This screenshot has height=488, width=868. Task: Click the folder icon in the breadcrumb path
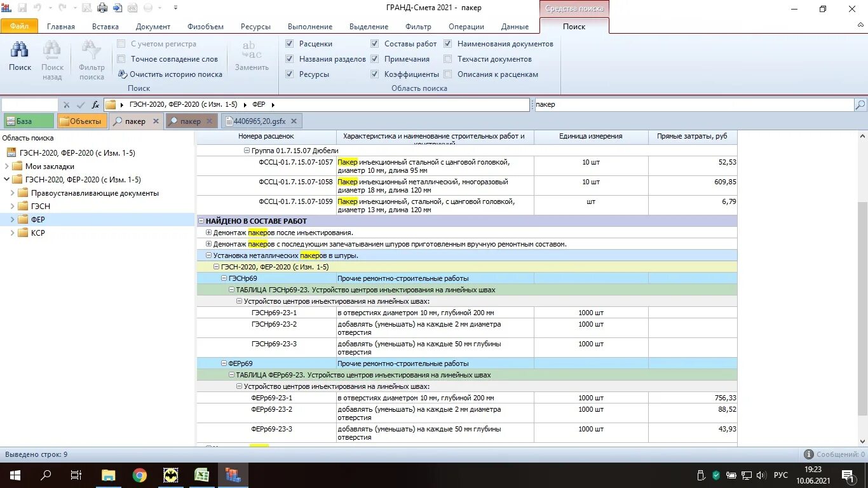point(111,105)
